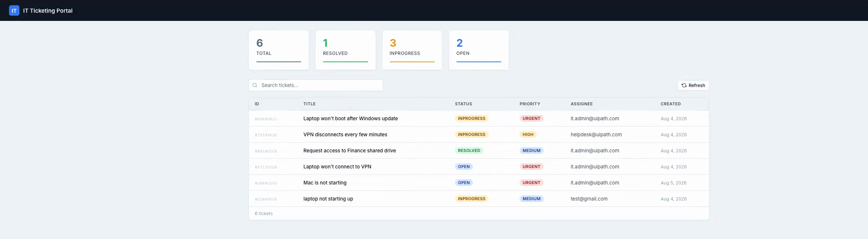Image resolution: width=868 pixels, height=239 pixels.
Task: Select the Total tickets card
Action: click(279, 50)
